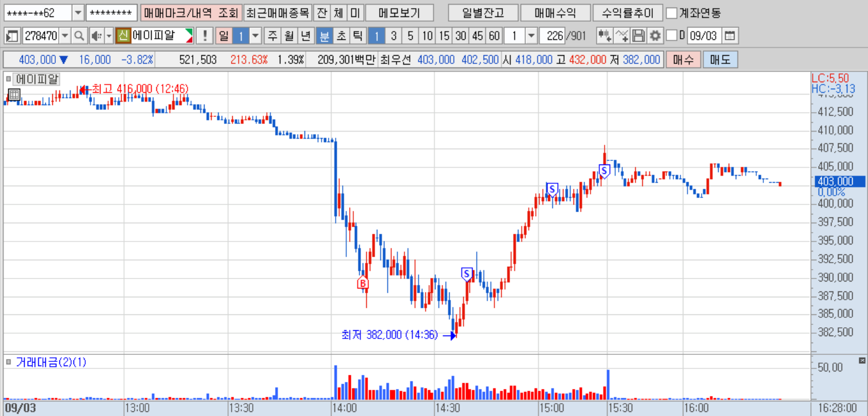Image resolution: width=868 pixels, height=416 pixels.
Task: Select the 10 minute interval
Action: pos(427,36)
